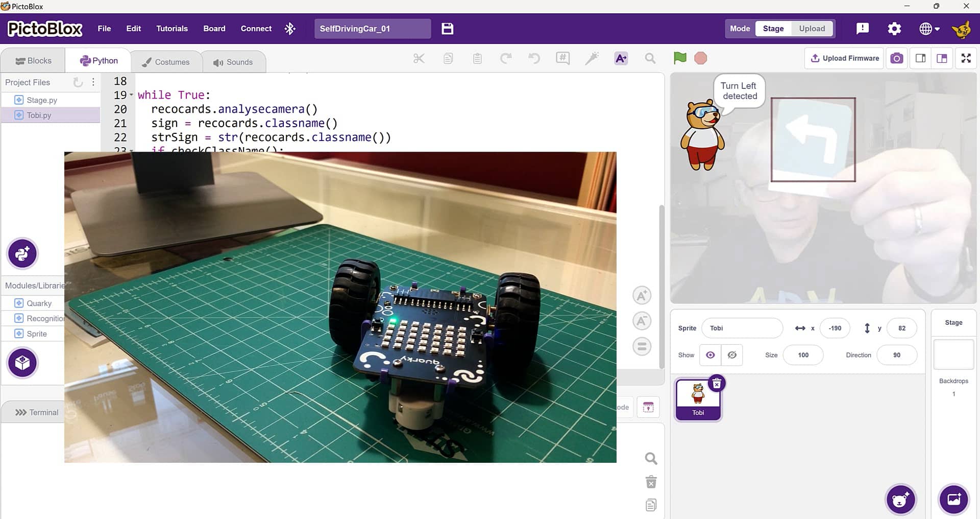Clear the terminal with trash icon
Viewport: 980px width, 519px height.
point(651,482)
